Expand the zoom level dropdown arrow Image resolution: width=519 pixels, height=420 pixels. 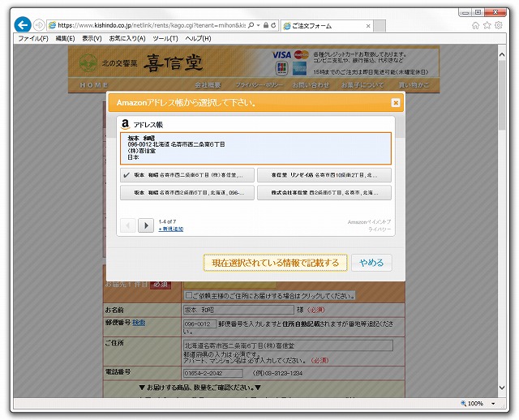493,404
